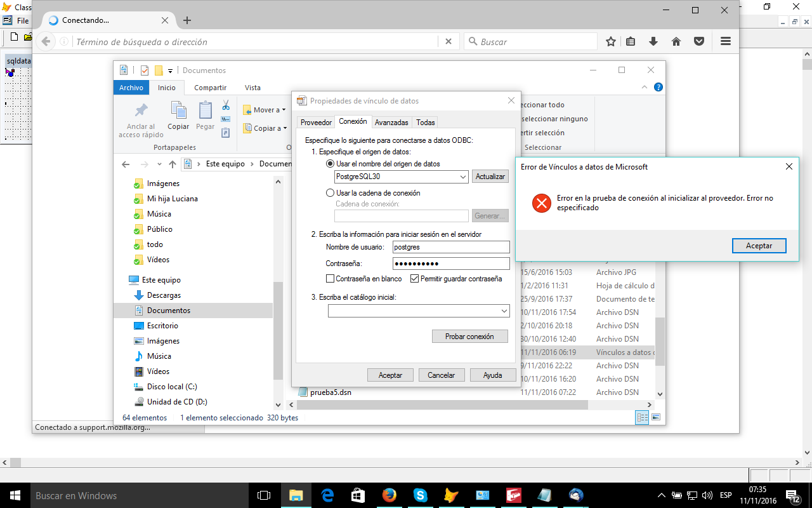Open the Firefox downloads arrow icon
Image resolution: width=812 pixels, height=508 pixels.
[x=653, y=42]
